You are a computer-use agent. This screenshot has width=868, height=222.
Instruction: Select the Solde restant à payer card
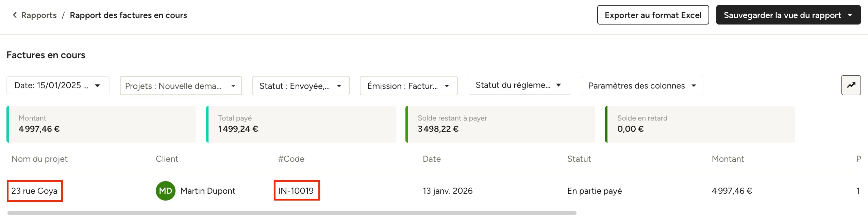click(x=500, y=124)
